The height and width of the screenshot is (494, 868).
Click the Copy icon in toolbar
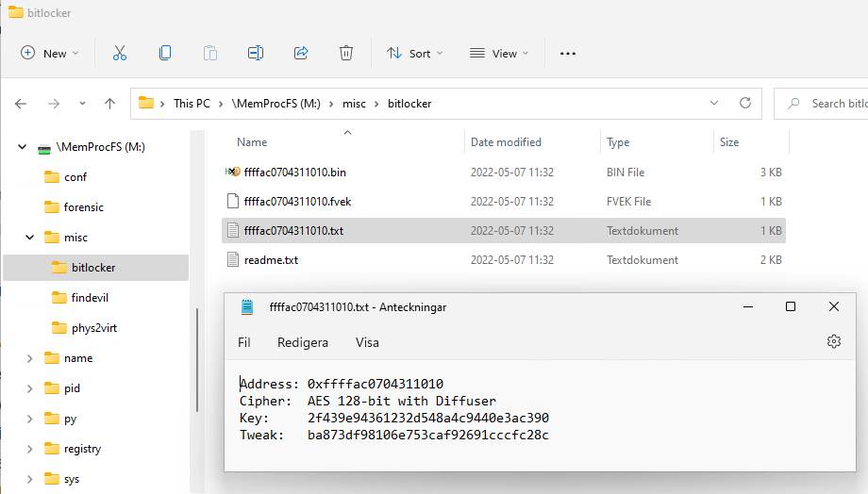point(165,53)
